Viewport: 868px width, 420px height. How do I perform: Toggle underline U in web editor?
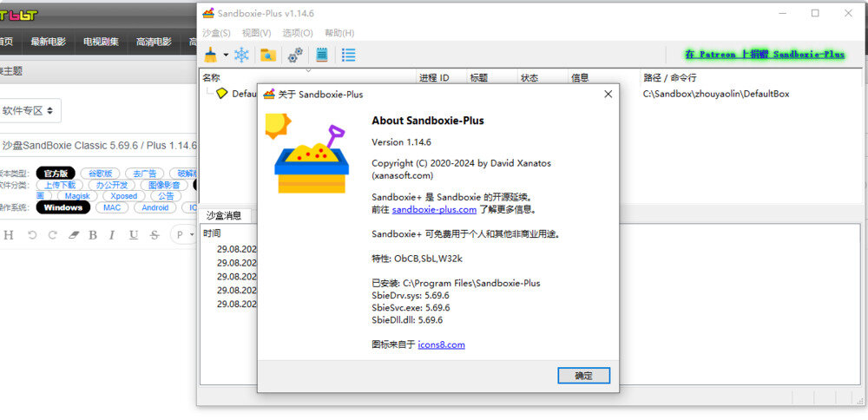click(x=134, y=235)
